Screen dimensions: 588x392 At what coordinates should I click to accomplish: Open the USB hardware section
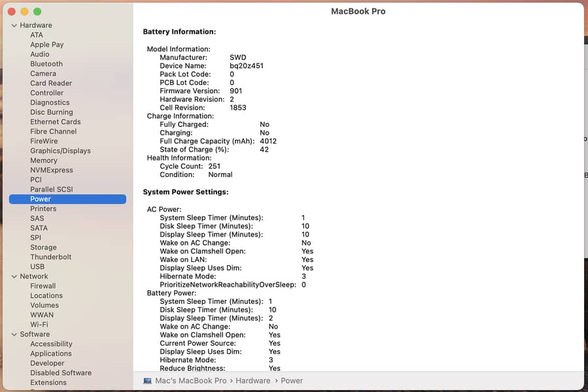(37, 267)
